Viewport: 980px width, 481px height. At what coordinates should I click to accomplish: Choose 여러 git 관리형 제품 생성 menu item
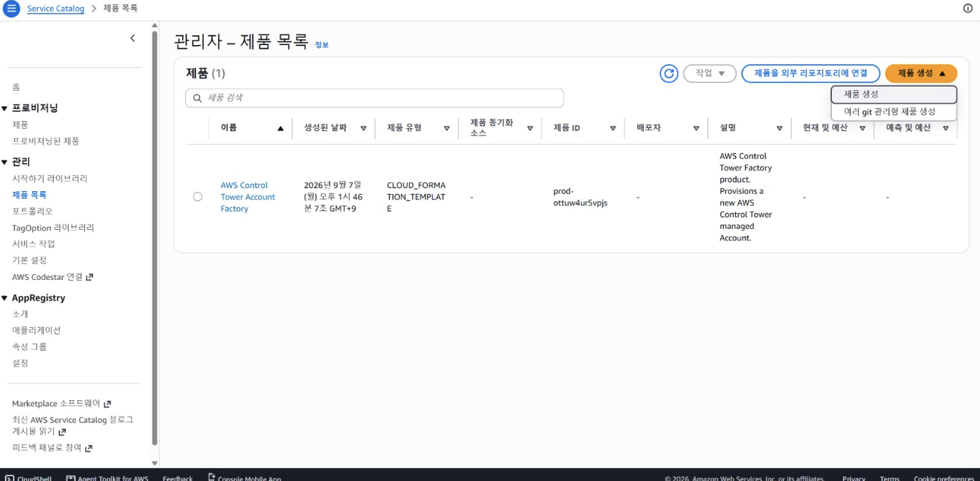(x=893, y=112)
